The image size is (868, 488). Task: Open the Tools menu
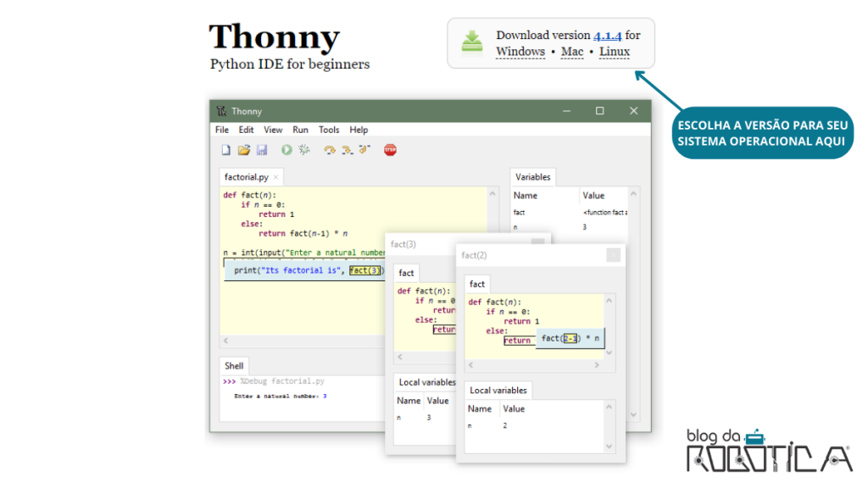[x=329, y=130]
